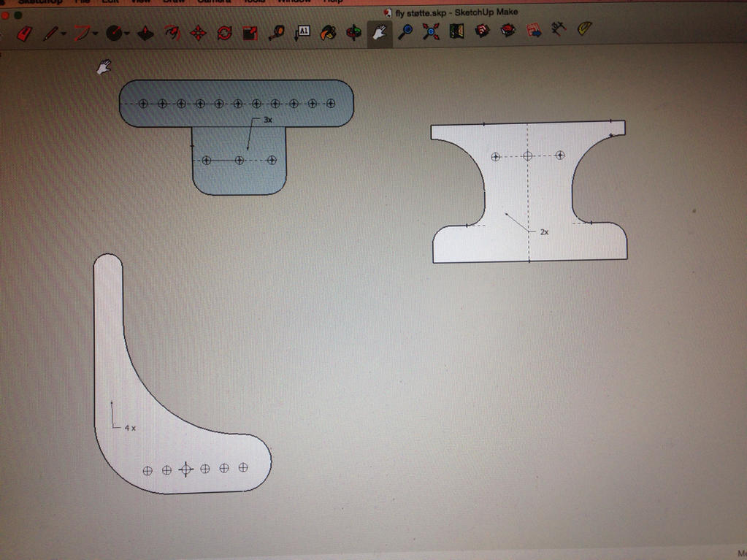Activate the Orbit tool

click(354, 32)
